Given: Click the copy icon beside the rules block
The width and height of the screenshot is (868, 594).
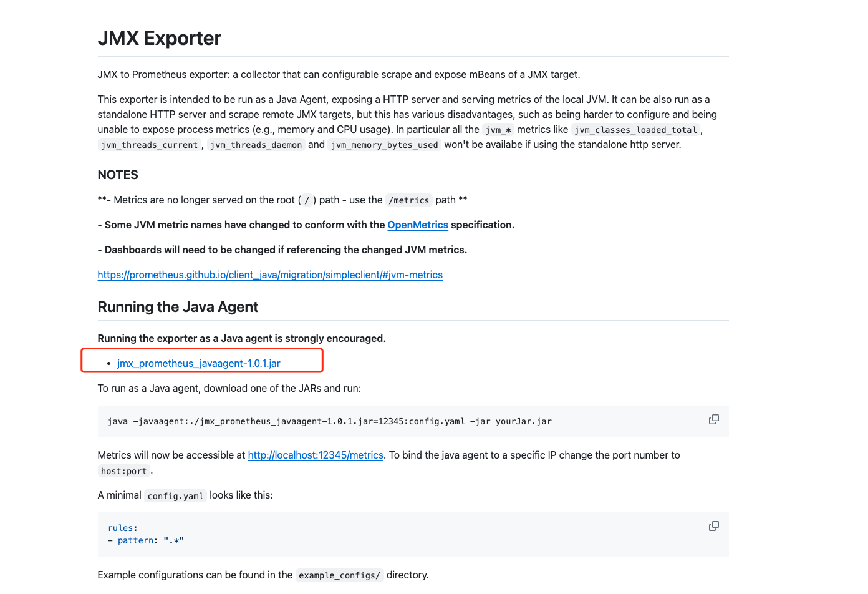Looking at the screenshot, I should point(713,525).
